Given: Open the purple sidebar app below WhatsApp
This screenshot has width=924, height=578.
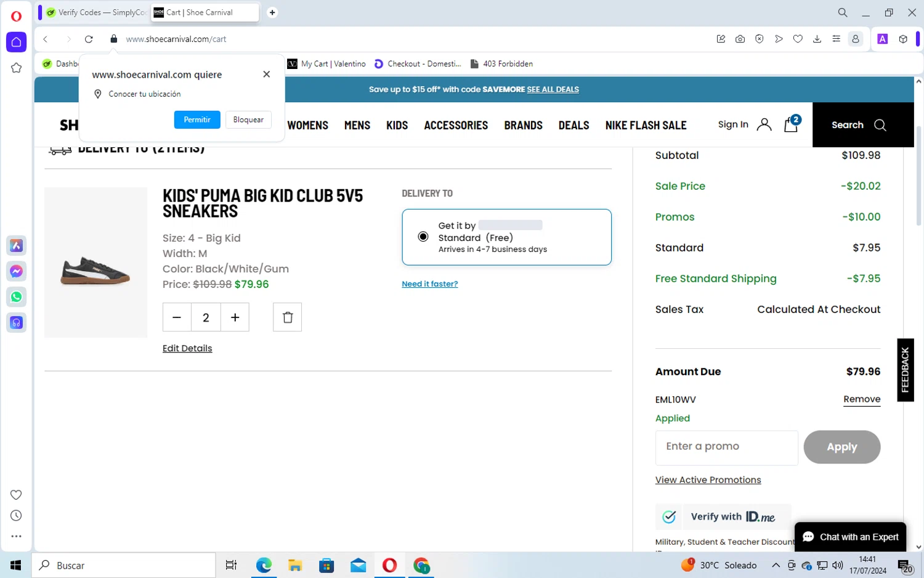Looking at the screenshot, I should pyautogui.click(x=17, y=322).
